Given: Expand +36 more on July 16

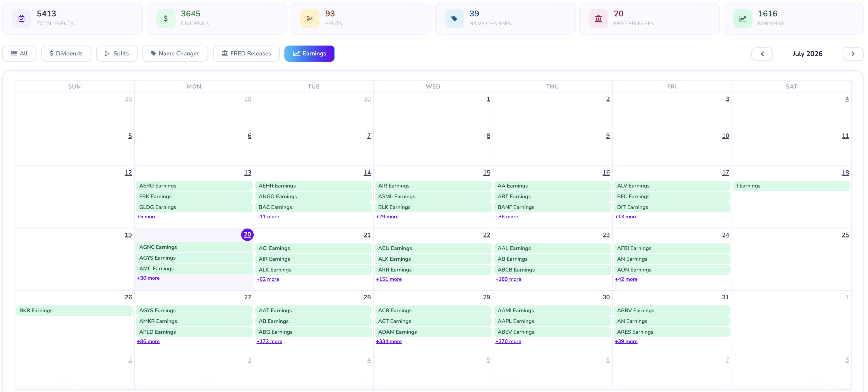Looking at the screenshot, I should coord(506,217).
